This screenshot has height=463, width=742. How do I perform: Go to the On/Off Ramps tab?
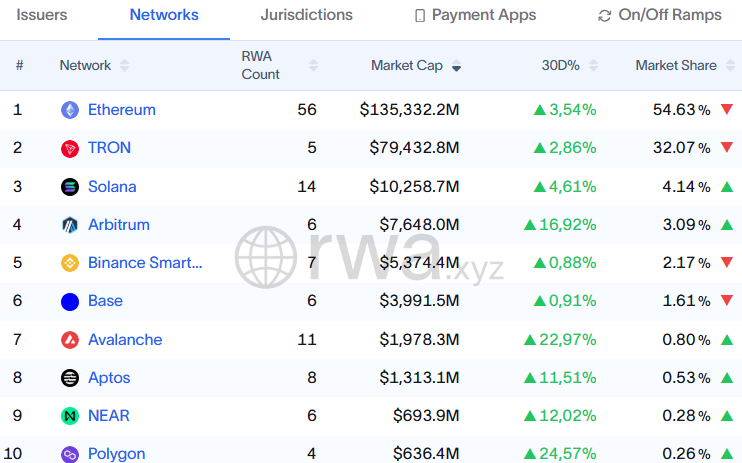(660, 15)
